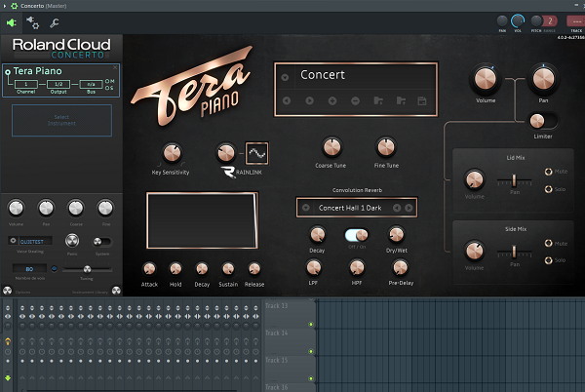The width and height of the screenshot is (585, 392).
Task: Toggle the System switch in Concerto sidebar
Action: [101, 242]
